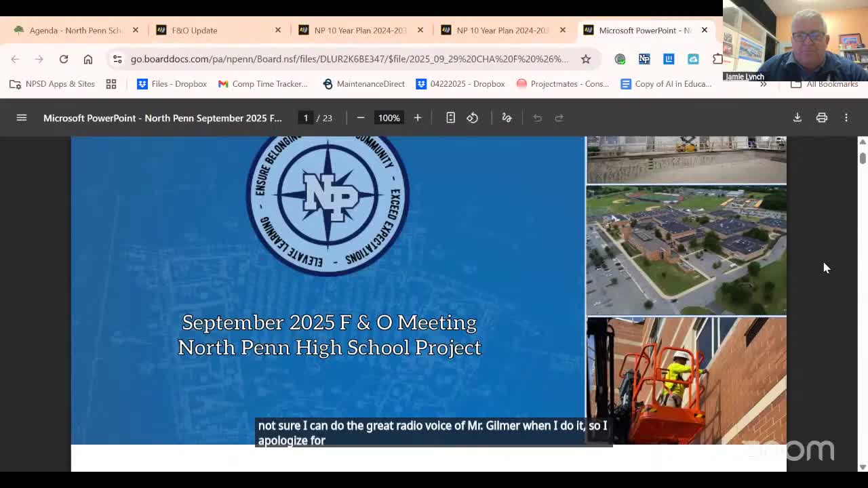
Task: Switch to the second NP 10 Year Plan tab
Action: click(502, 30)
